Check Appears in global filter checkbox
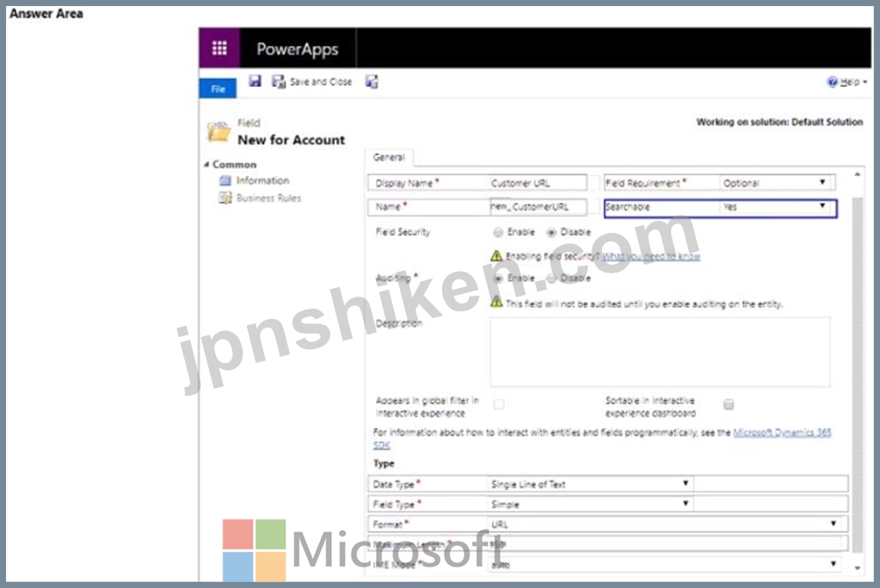Screen dimensions: 880x588 click(x=498, y=405)
